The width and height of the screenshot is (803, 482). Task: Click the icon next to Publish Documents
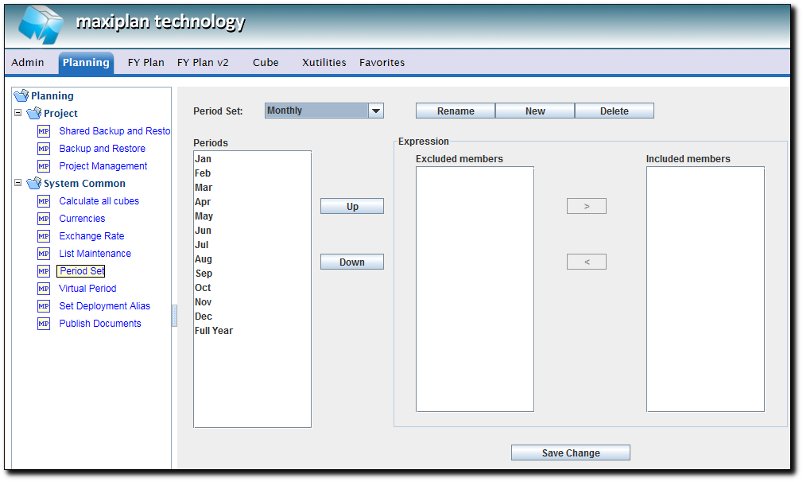[x=43, y=324]
